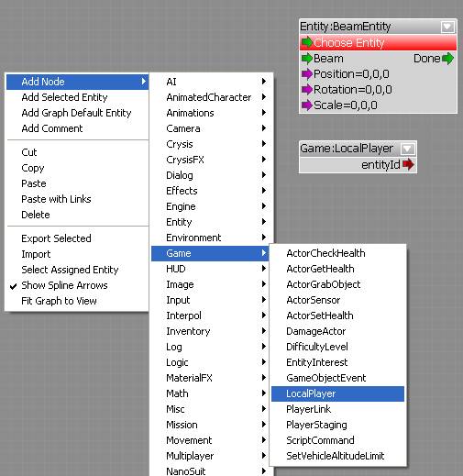Click the purple Scale input port arrow
Screen dimensions: 463x476
point(307,105)
